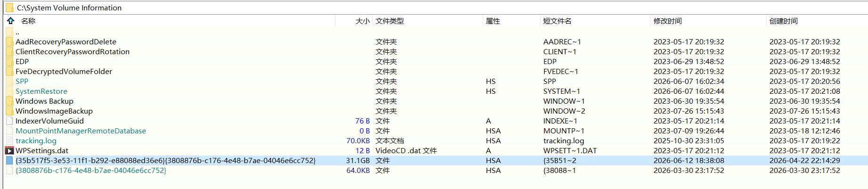Click the 70.0KB size value

(358, 140)
